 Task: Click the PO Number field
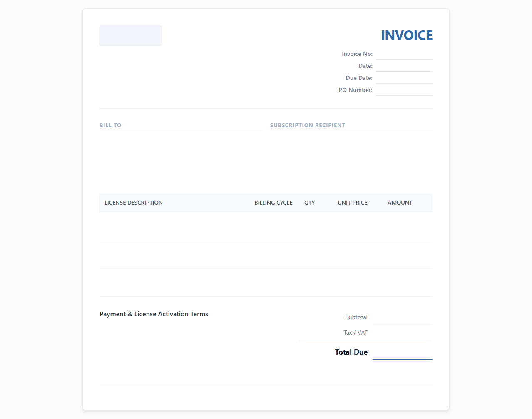[x=404, y=90]
